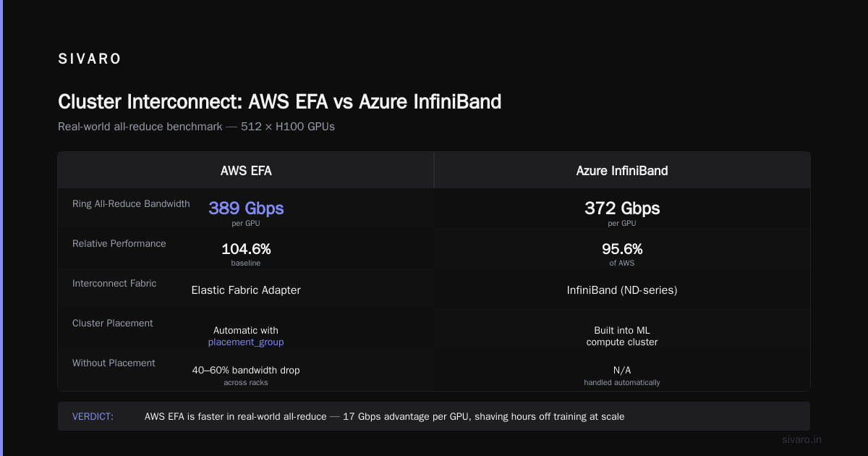Screen dimensions: 868x456
Task: Click the highlighted 'placement_group' text
Action: (246, 342)
